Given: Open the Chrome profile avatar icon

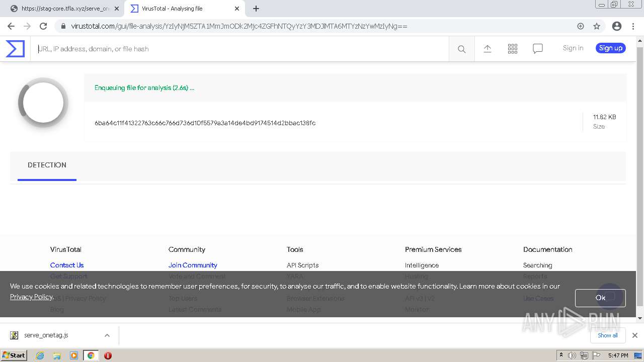Looking at the screenshot, I should 616,26.
